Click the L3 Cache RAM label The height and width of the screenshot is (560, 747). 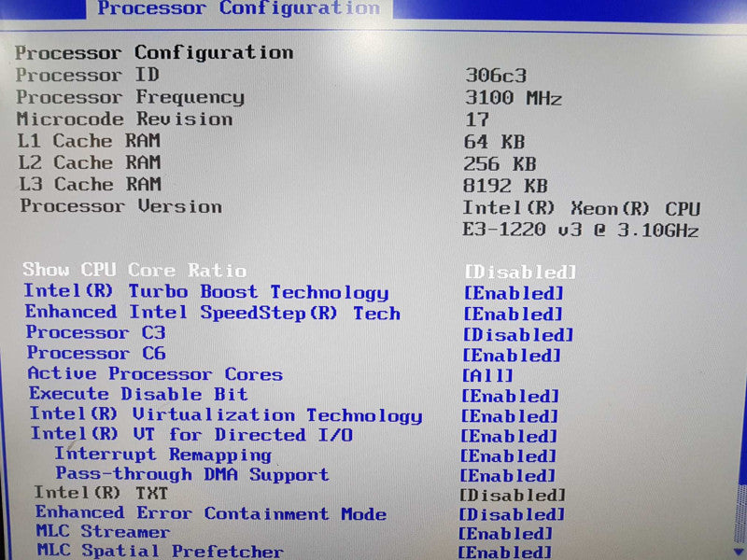tap(90, 184)
